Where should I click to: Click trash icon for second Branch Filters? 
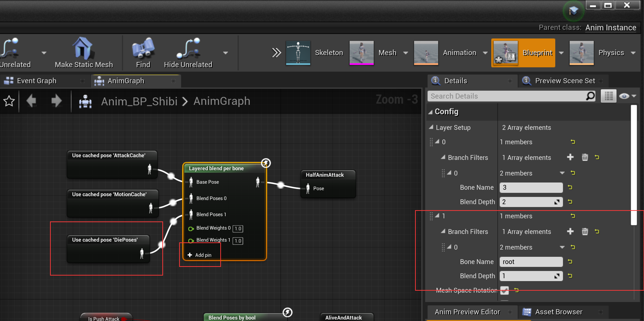click(585, 232)
